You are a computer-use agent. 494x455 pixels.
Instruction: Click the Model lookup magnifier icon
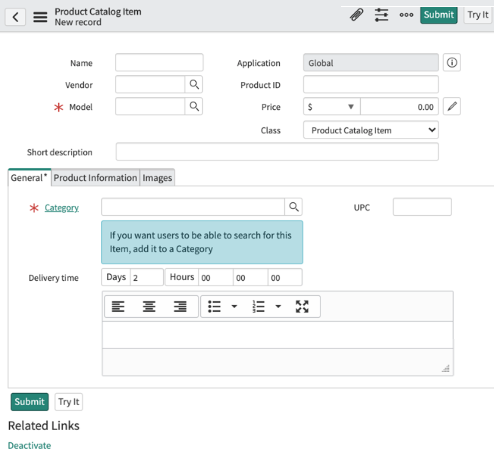[x=194, y=107]
